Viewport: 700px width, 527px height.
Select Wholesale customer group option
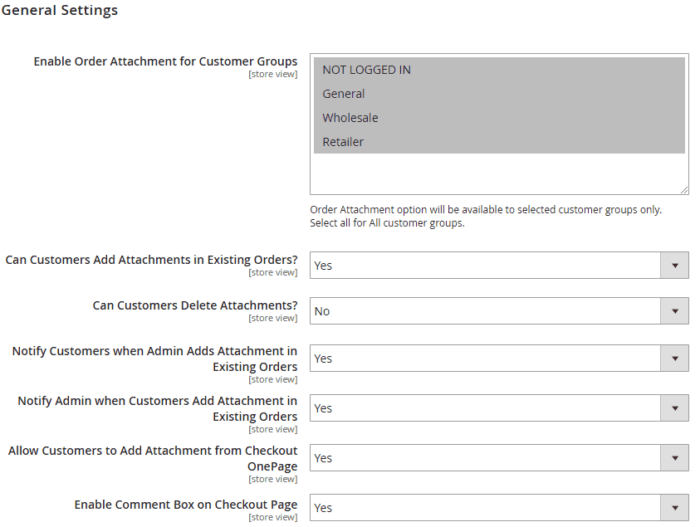coord(499,118)
